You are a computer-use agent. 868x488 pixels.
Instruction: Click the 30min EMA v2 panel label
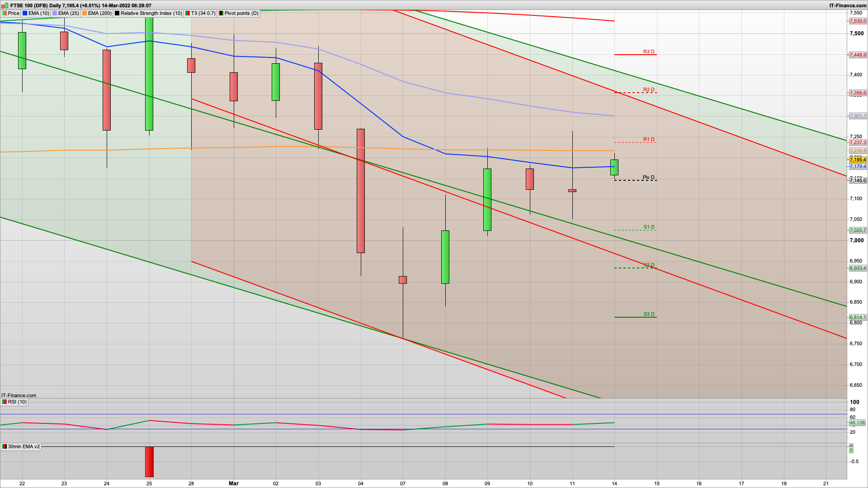(21, 446)
